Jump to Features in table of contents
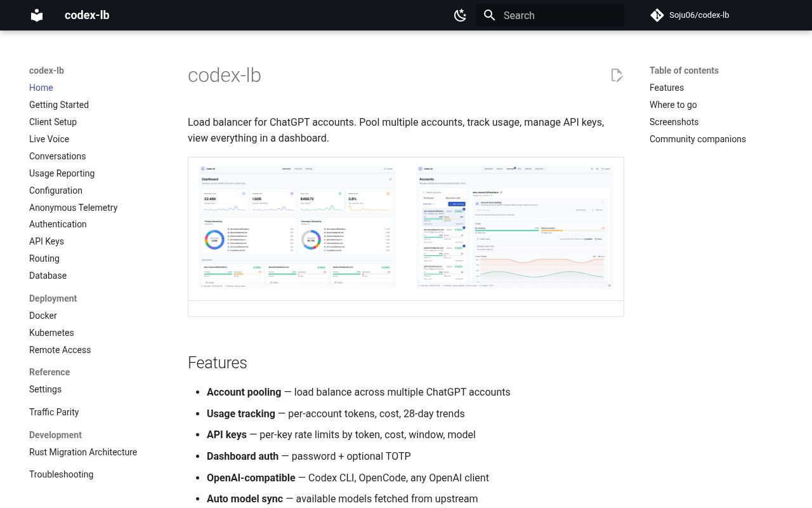812x508 pixels. (x=667, y=88)
